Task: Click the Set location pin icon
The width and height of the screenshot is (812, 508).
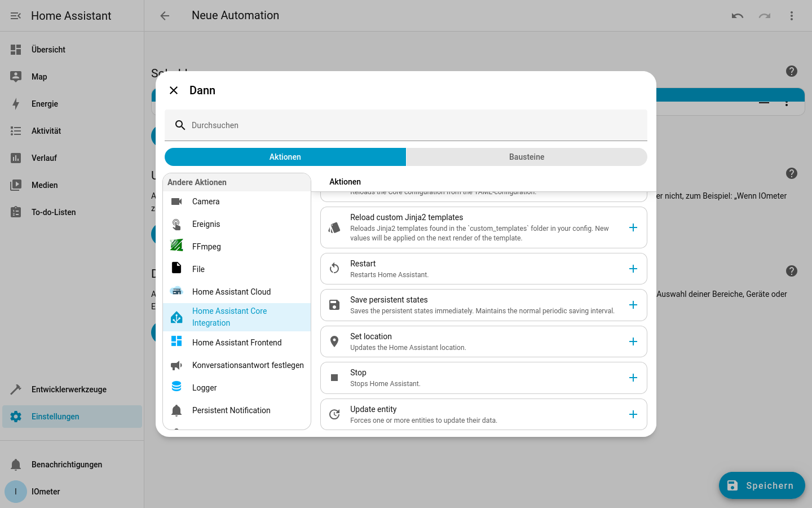Action: (x=334, y=341)
